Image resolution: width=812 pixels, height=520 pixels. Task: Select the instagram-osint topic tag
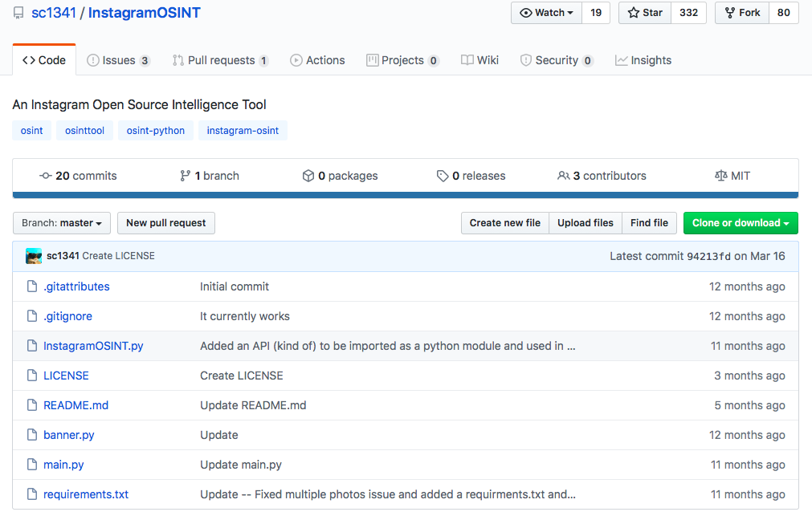pos(243,130)
